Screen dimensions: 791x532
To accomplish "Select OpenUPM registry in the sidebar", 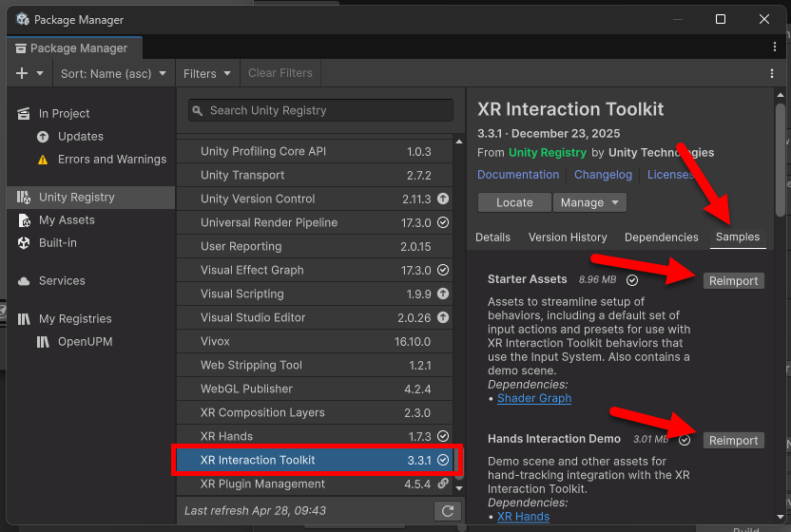I will click(91, 341).
